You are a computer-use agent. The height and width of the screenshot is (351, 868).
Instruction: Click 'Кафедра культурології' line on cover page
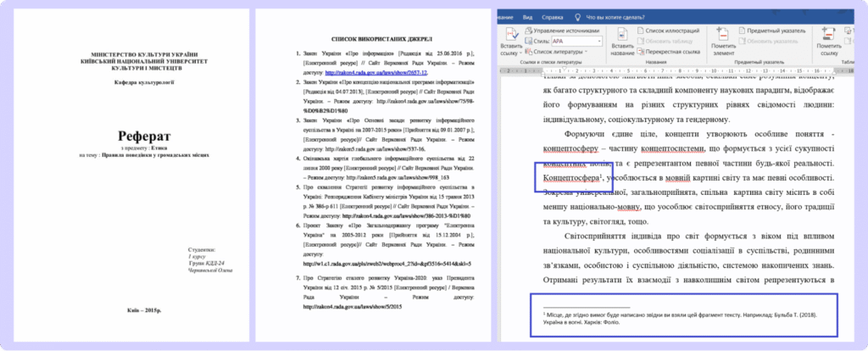pyautogui.click(x=144, y=82)
